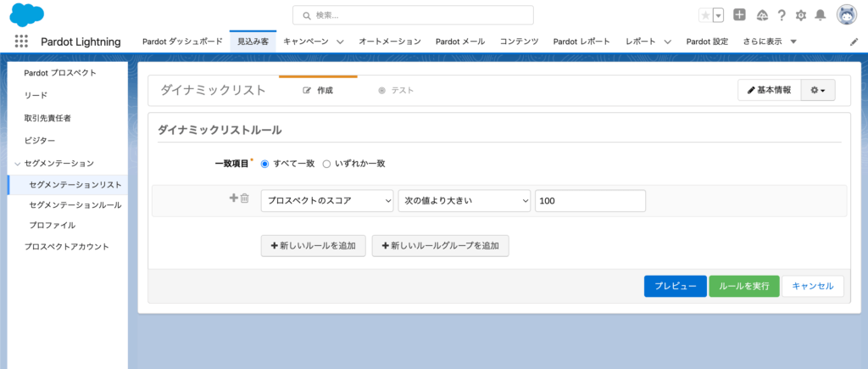Screen dimensions: 868x369
Task: Select the 作成 step tab
Action: pos(319,90)
